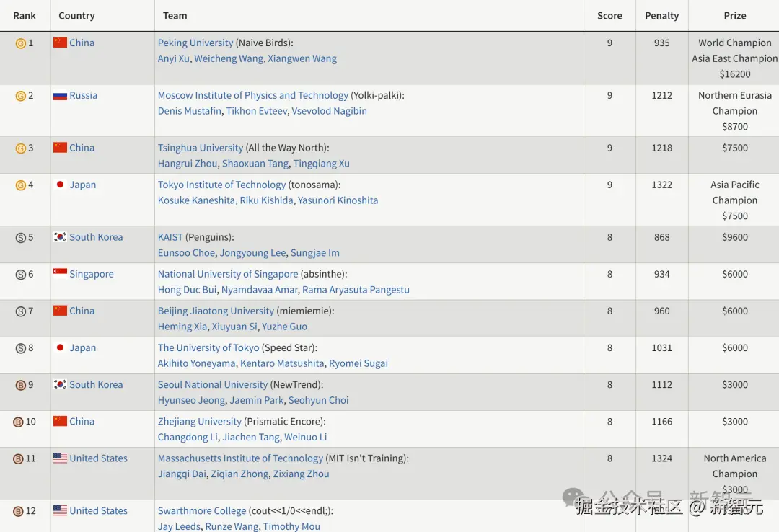Image resolution: width=779 pixels, height=532 pixels.
Task: Open Moscow Institute of Physics and Technology link
Action: point(253,95)
